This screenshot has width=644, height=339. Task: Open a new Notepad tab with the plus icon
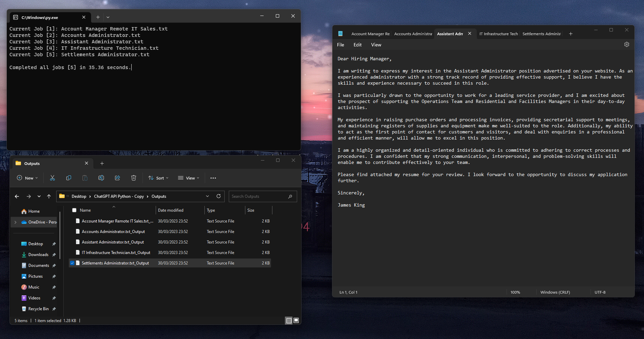(571, 34)
